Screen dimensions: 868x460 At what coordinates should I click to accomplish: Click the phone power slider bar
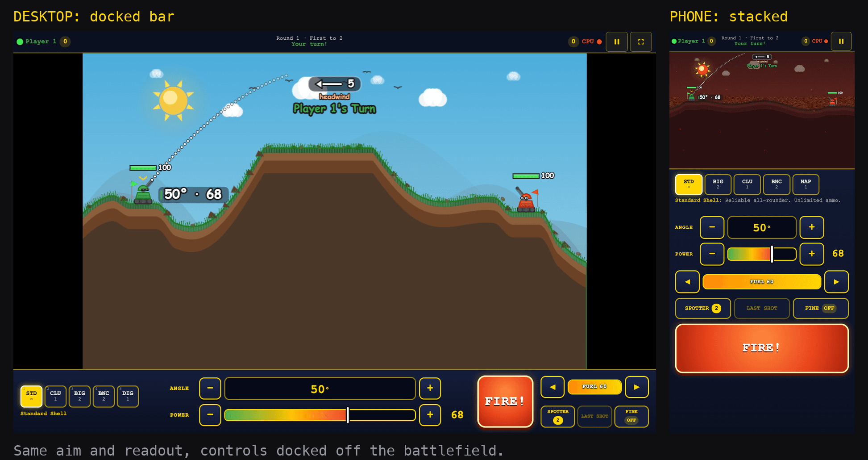point(762,254)
